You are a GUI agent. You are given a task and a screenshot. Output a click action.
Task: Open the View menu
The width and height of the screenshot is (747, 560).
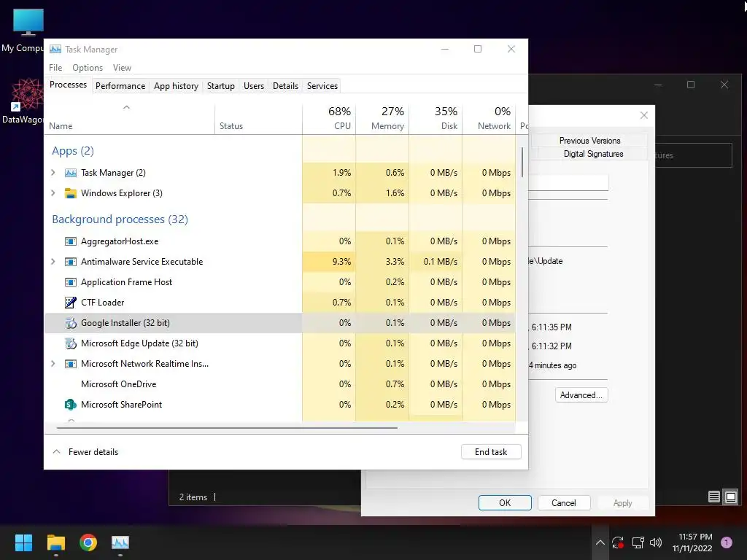point(122,68)
